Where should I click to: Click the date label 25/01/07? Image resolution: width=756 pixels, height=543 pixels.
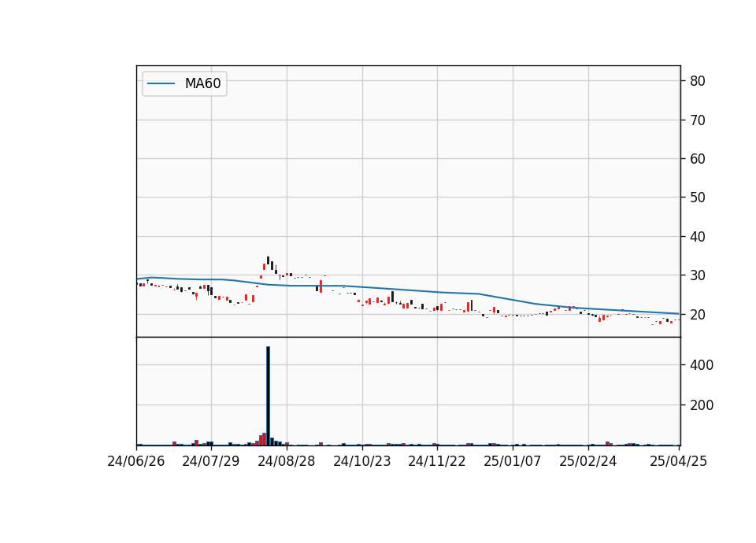513,461
